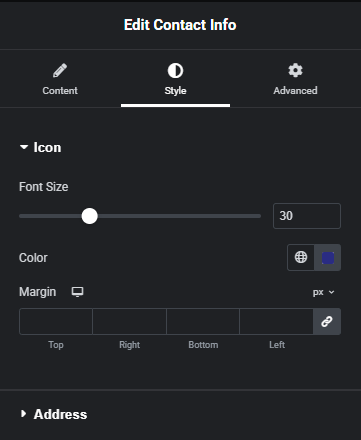This screenshot has height=440, width=361.
Task: Collapse the Icon section
Action: [40, 147]
